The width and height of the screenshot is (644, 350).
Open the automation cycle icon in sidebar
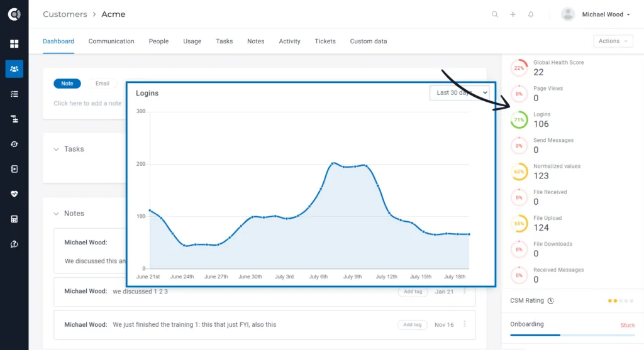(x=14, y=144)
